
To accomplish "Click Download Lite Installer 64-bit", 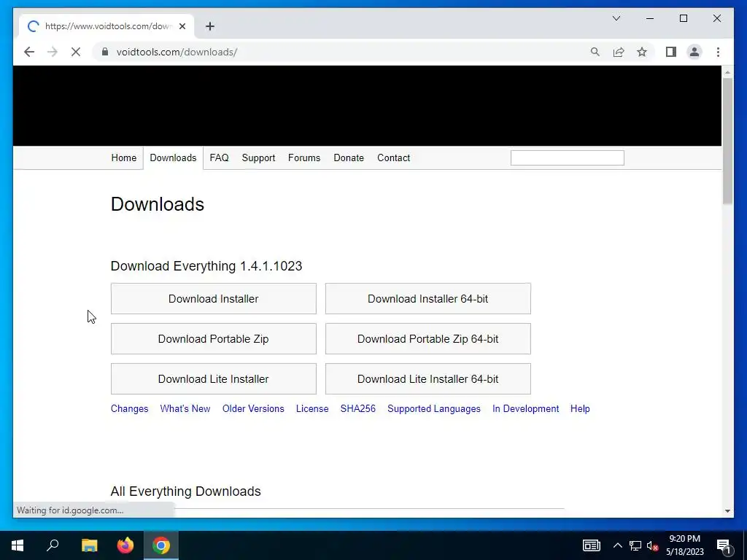I will pyautogui.click(x=427, y=378).
